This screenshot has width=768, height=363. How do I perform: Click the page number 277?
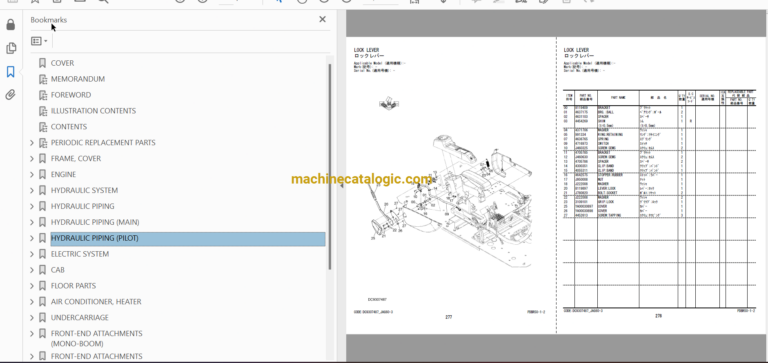[x=449, y=317]
